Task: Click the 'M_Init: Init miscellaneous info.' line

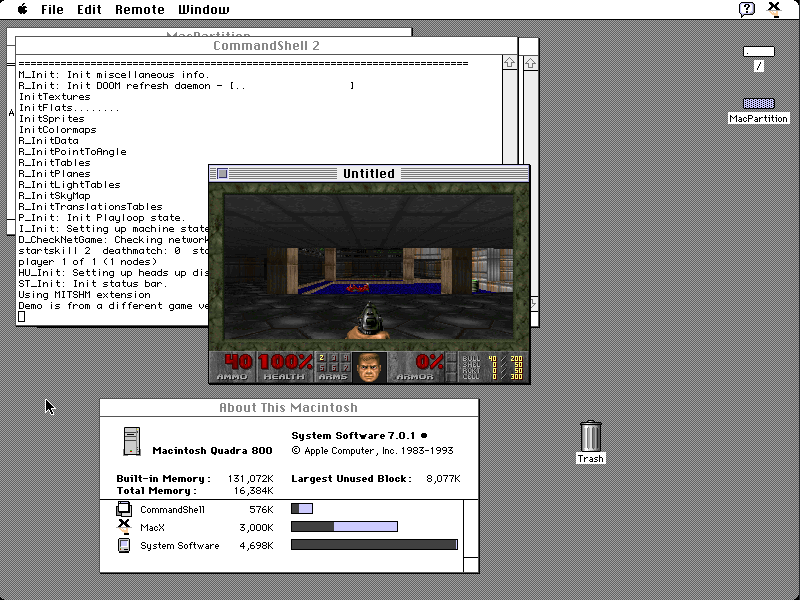Action: click(x=114, y=75)
